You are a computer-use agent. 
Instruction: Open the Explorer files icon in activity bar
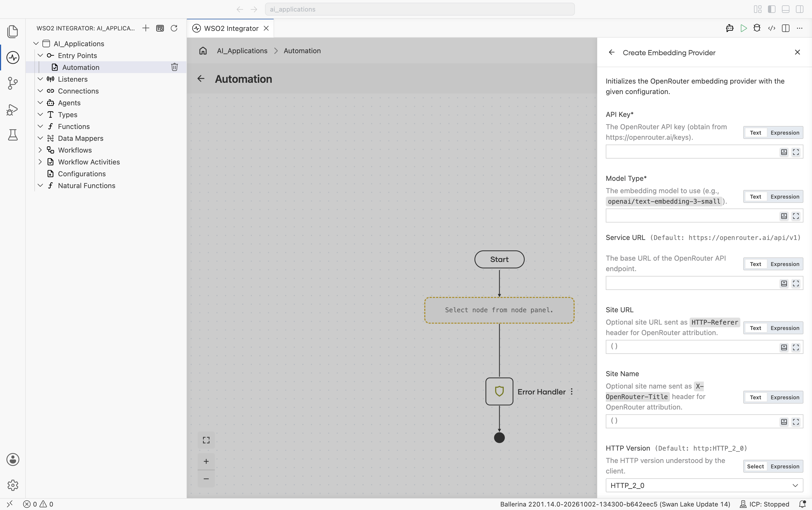click(12, 31)
